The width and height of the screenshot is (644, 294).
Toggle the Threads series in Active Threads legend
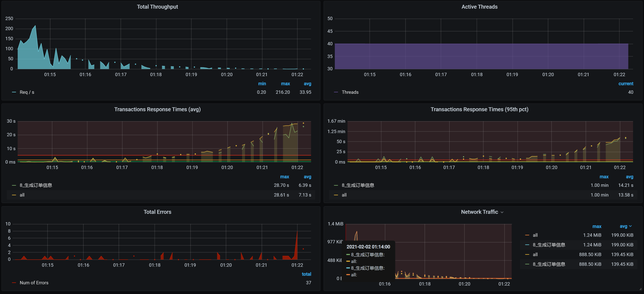(x=350, y=92)
